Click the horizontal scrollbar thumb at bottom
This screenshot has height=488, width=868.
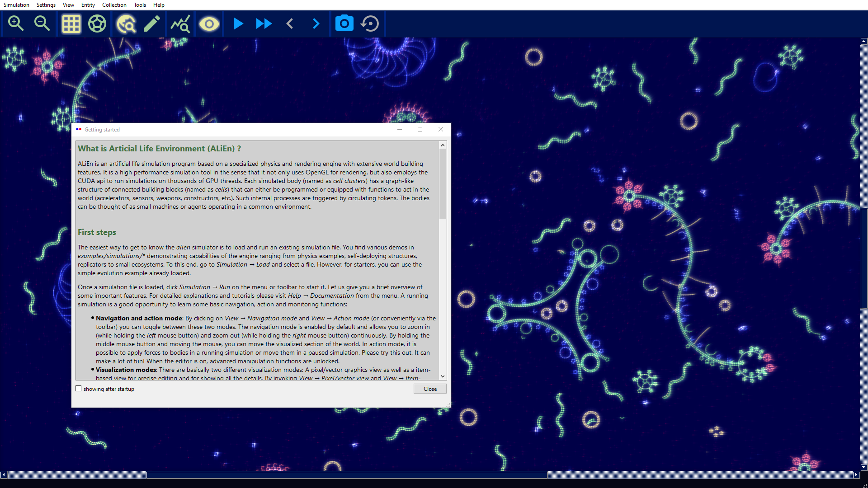346,475
